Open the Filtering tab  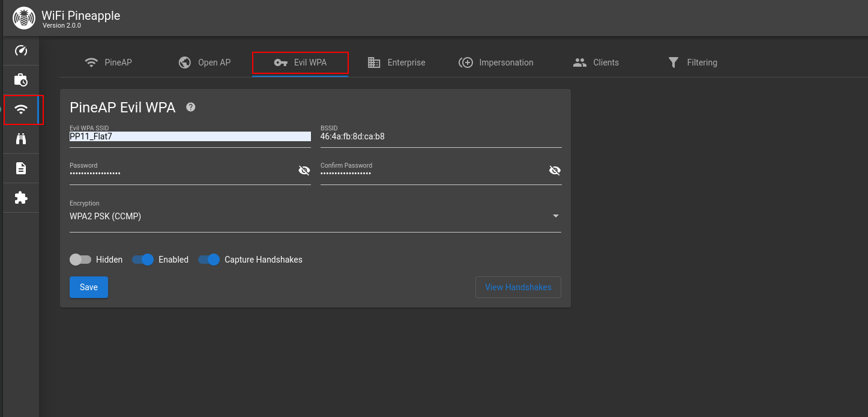[x=692, y=62]
